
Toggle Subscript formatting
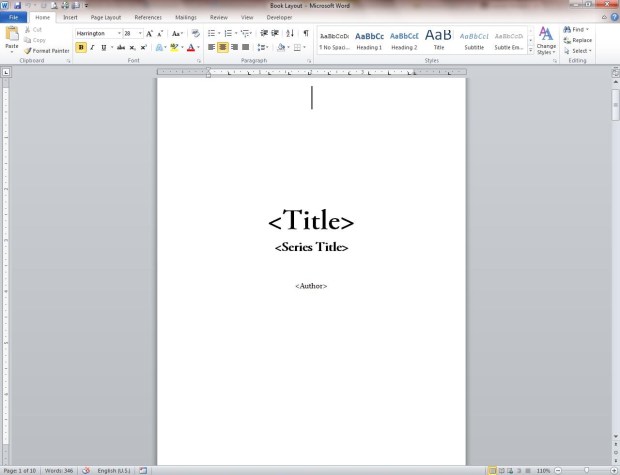pos(132,47)
